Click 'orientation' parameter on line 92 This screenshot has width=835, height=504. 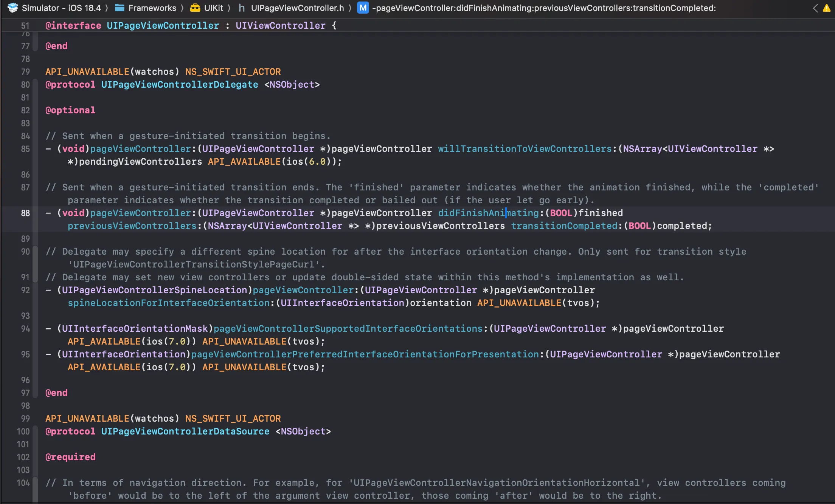point(441,303)
